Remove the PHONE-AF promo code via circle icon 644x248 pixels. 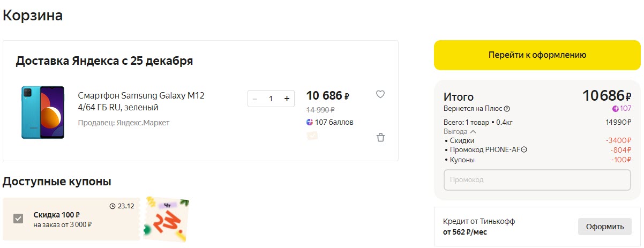pos(524,149)
